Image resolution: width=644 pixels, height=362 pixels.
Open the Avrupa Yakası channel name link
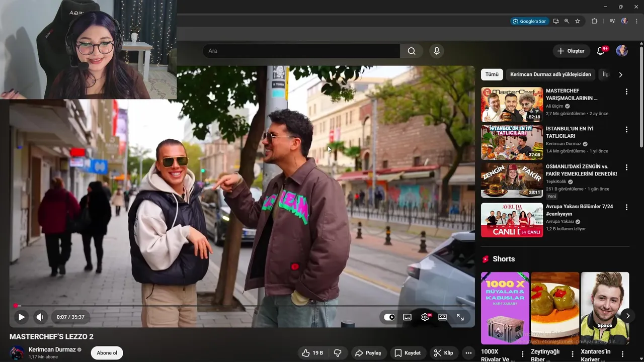click(x=560, y=222)
